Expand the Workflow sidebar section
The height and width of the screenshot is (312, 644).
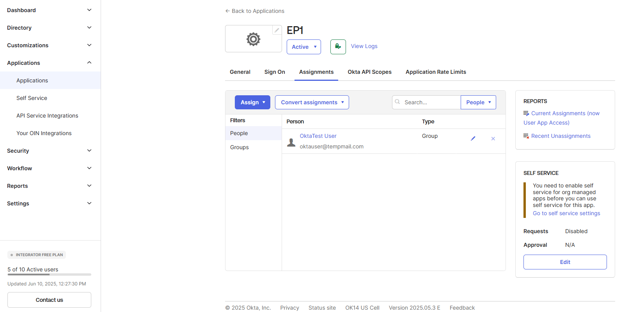(50, 168)
